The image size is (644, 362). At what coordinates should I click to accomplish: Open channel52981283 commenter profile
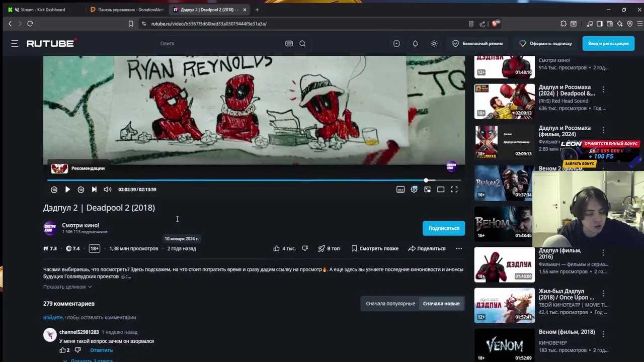[x=79, y=332]
